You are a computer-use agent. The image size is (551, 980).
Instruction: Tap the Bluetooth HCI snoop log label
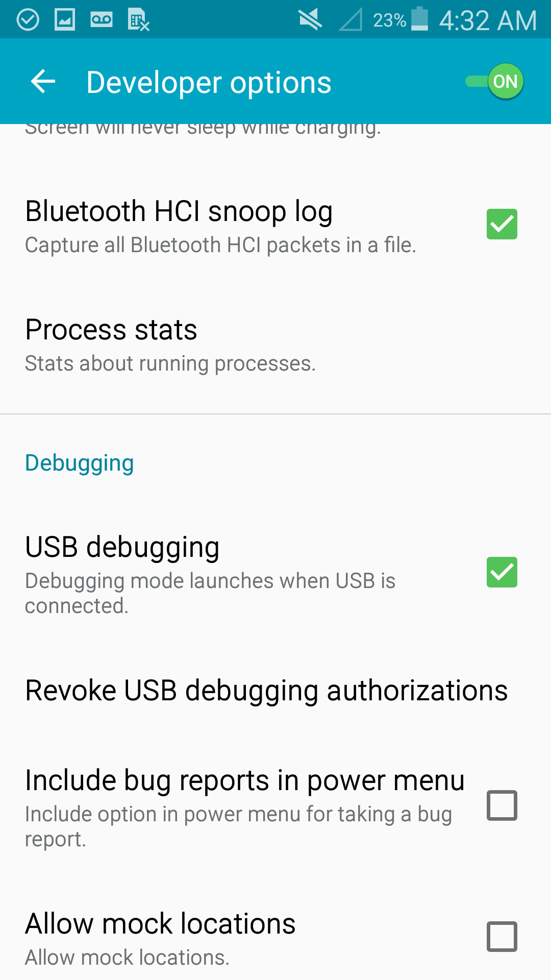pos(179,211)
